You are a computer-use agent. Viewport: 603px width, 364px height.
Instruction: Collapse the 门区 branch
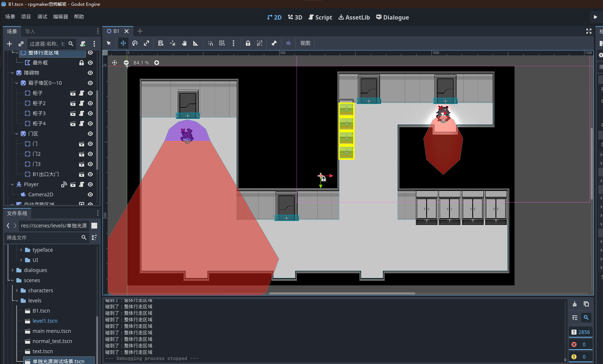[17, 134]
